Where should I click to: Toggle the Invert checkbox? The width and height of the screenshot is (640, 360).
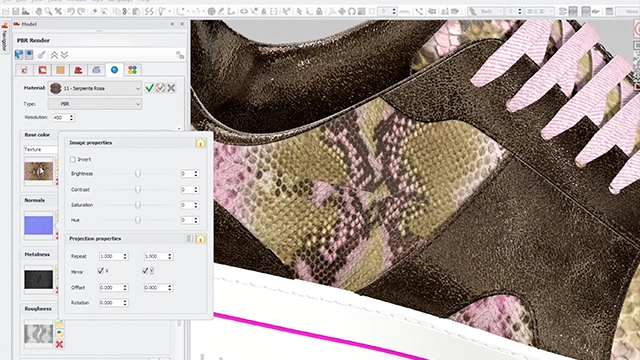73,159
